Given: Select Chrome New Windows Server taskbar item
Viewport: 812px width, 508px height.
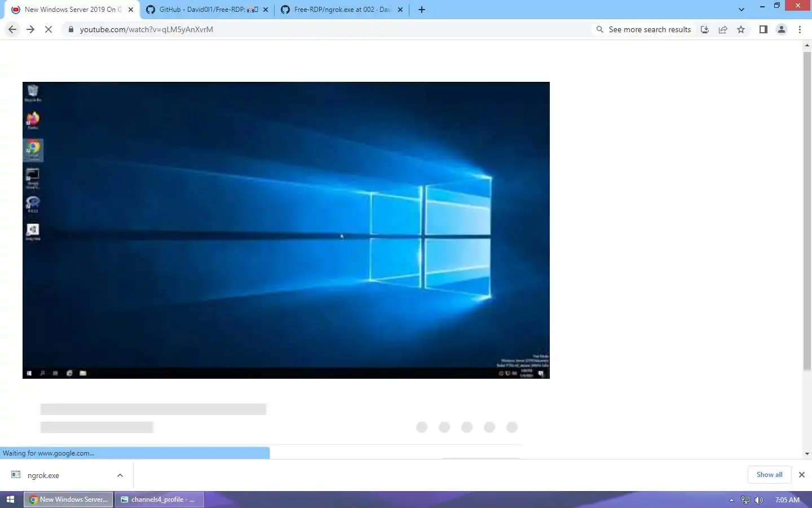Looking at the screenshot, I should point(68,500).
